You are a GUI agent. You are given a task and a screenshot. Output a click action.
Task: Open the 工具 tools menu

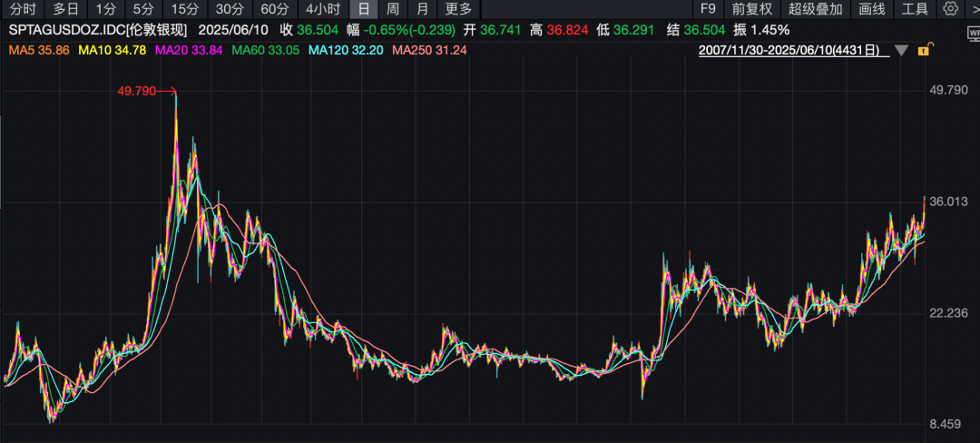coord(915,9)
